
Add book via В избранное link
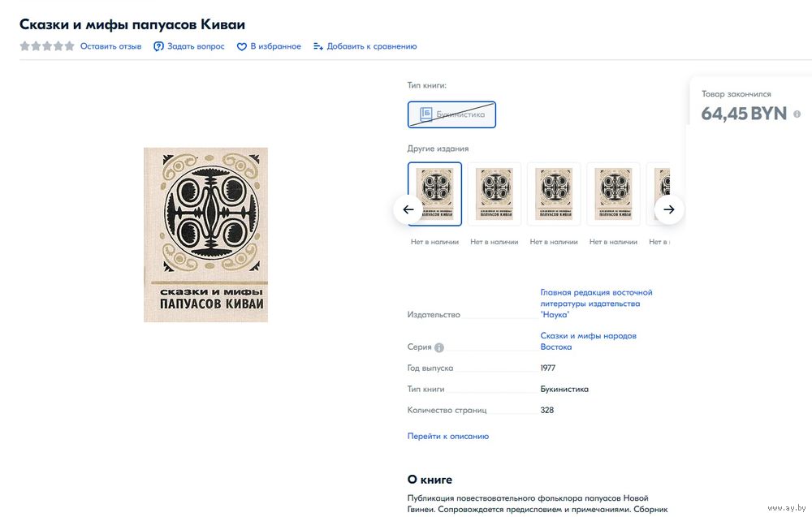tap(275, 46)
